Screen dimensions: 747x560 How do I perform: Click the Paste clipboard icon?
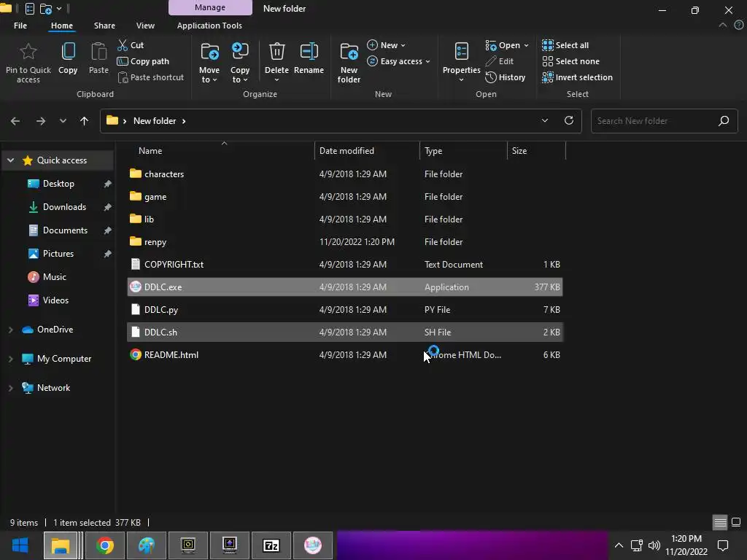98,52
